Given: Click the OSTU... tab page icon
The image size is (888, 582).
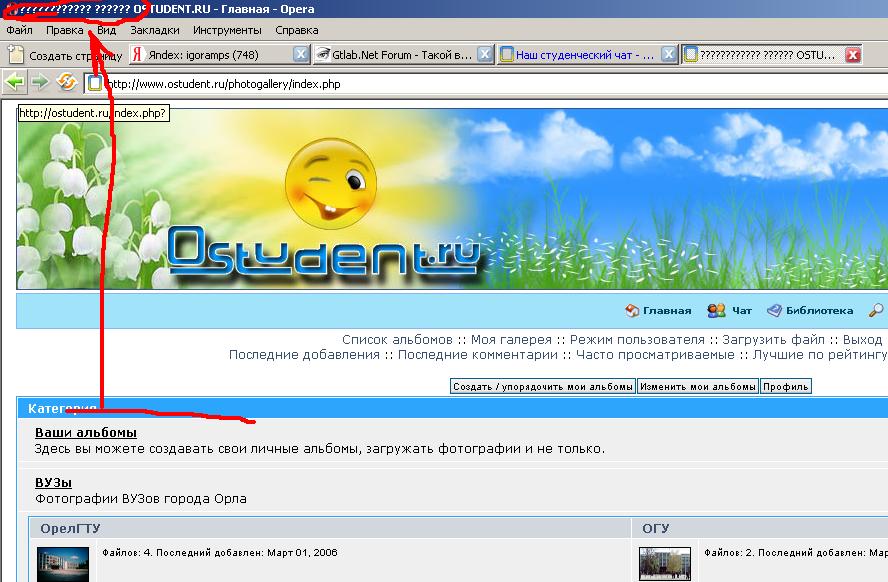Looking at the screenshot, I should click(x=690, y=54).
